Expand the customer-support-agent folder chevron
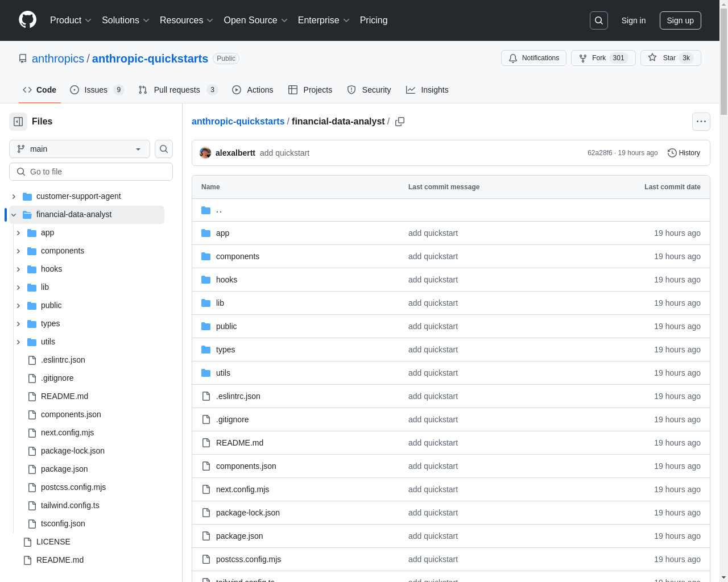Viewport: 728px width, 582px height. [x=14, y=196]
